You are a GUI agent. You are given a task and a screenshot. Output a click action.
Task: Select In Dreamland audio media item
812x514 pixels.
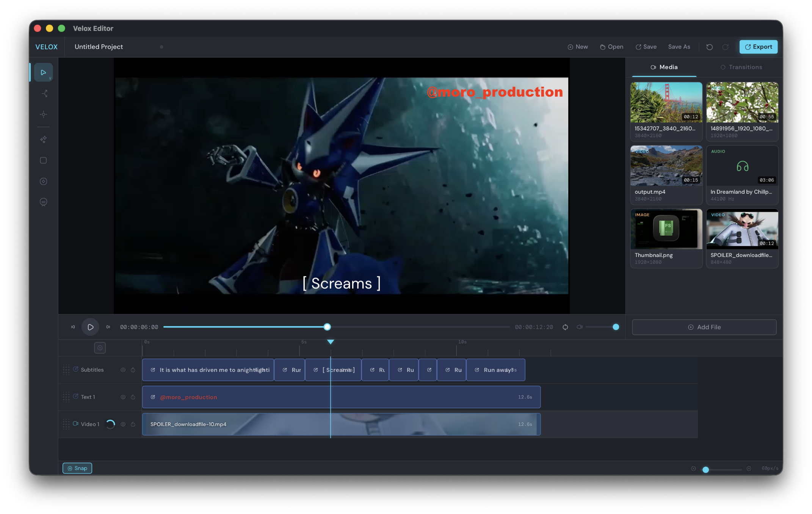(742, 175)
